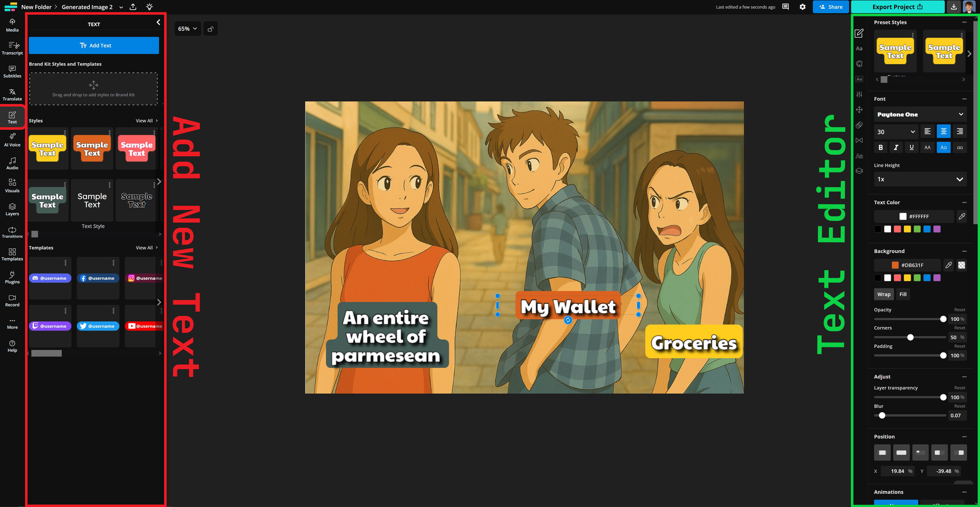Open the Record tool
Screen dimensions: 980x507
(12, 300)
